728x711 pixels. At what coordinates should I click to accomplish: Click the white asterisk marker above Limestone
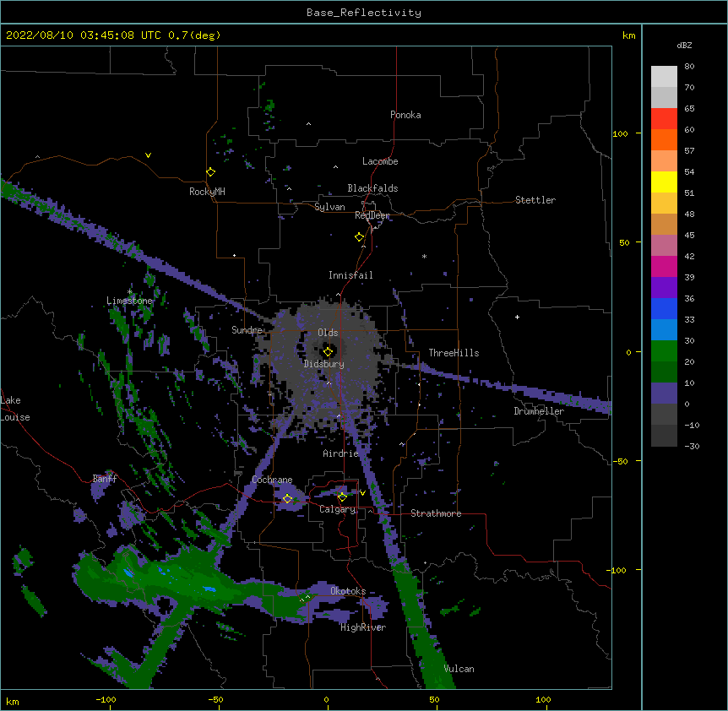tap(130, 292)
